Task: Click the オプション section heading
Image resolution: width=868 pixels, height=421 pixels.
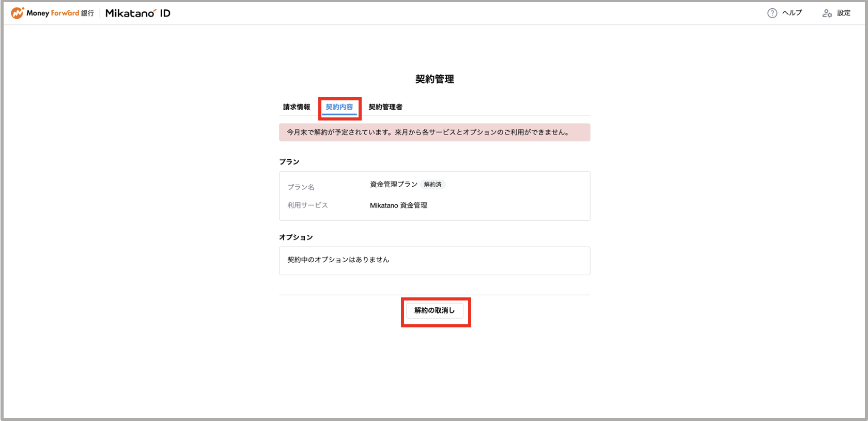Action: [x=296, y=237]
